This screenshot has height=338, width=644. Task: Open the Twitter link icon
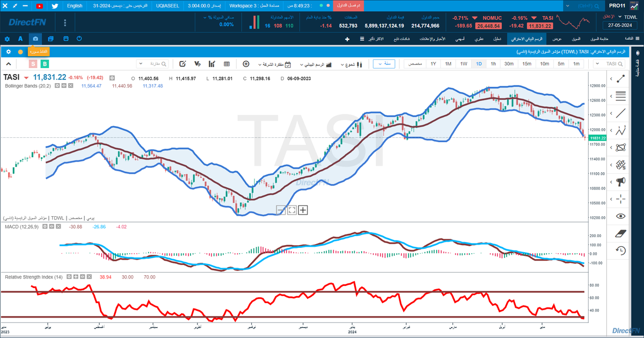[55, 5]
